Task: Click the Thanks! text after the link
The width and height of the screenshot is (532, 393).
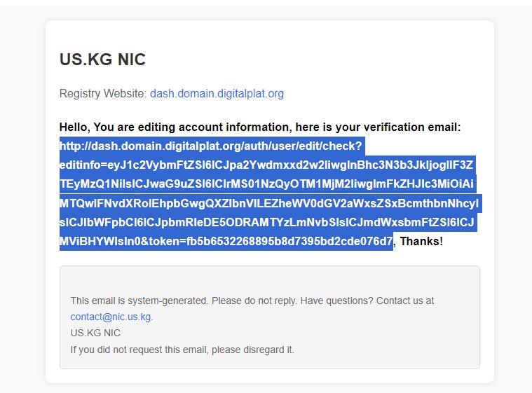Action: click(421, 241)
